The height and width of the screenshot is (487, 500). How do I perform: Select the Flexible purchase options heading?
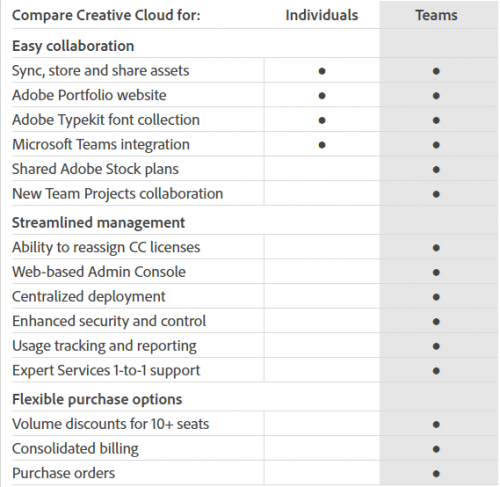point(97,399)
